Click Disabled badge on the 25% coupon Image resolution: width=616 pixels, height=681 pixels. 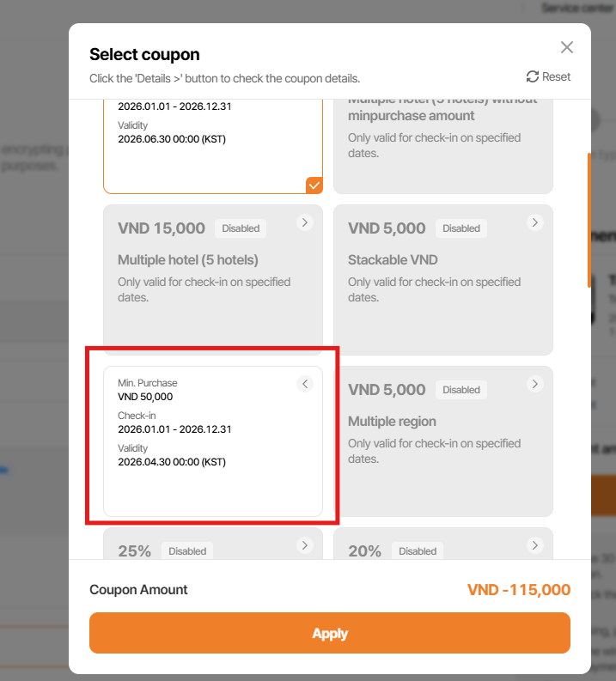point(187,551)
